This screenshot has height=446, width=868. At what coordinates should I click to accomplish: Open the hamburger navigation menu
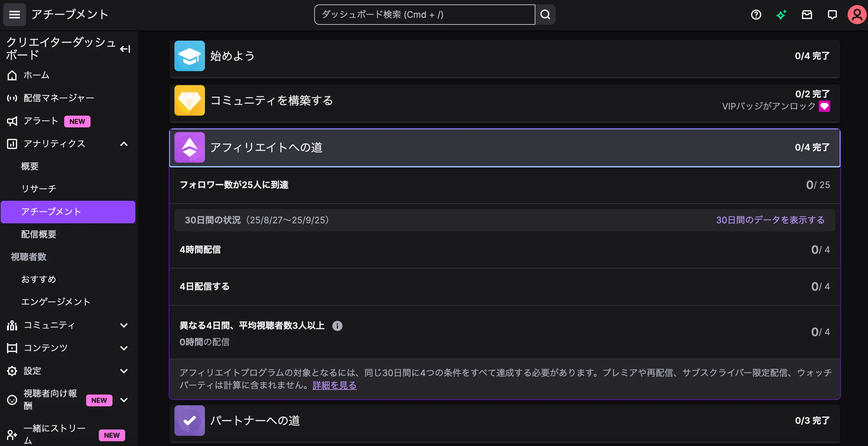[14, 15]
